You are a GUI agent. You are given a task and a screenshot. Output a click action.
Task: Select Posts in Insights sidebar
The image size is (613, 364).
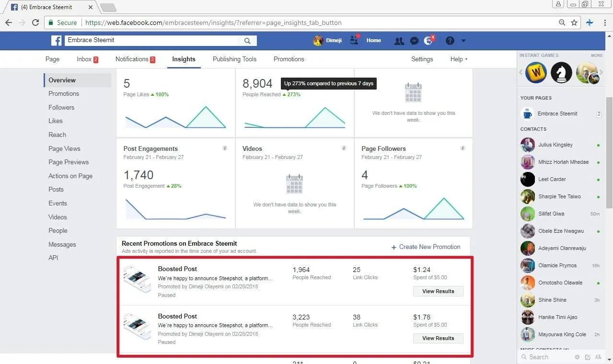[56, 190]
